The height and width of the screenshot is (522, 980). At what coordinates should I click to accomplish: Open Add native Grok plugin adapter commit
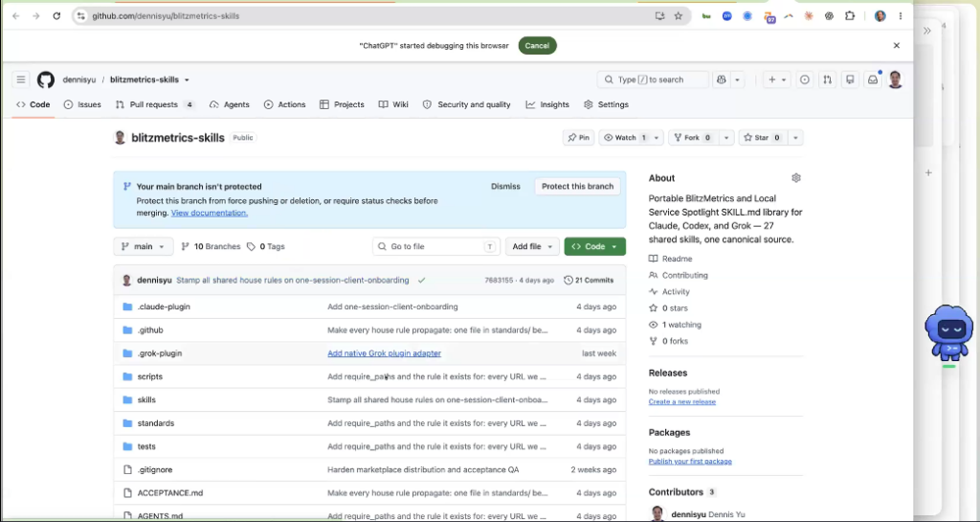tap(385, 353)
